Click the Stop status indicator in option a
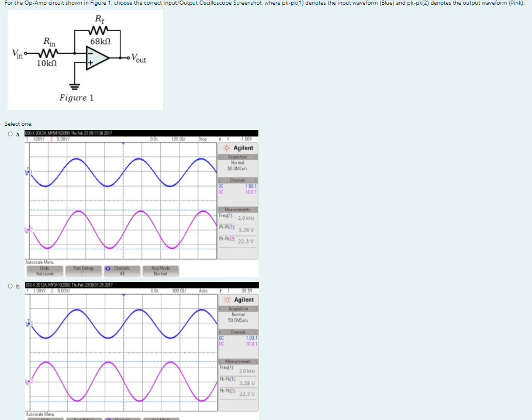Image resolution: width=532 pixels, height=420 pixels. tap(203, 139)
